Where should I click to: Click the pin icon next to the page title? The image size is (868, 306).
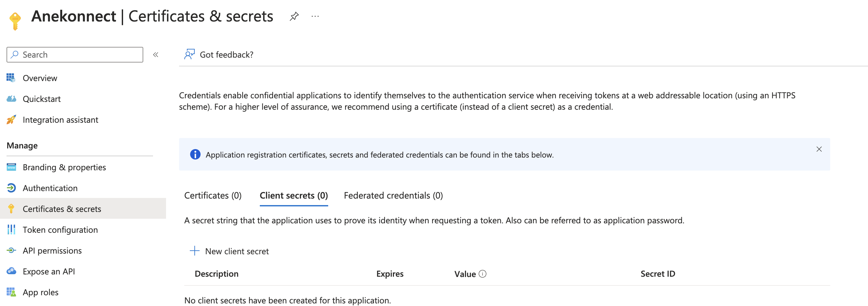[x=294, y=16]
